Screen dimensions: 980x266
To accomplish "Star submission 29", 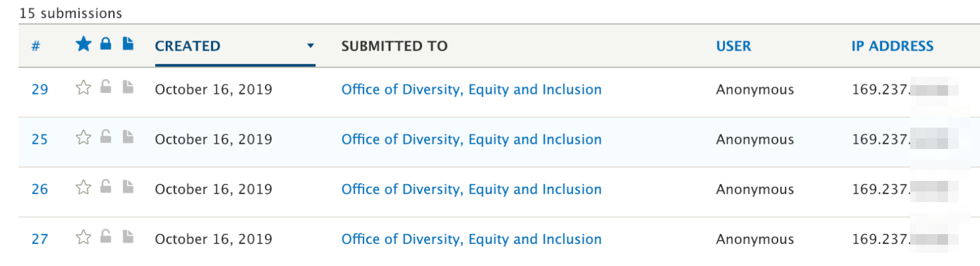I will [83, 88].
